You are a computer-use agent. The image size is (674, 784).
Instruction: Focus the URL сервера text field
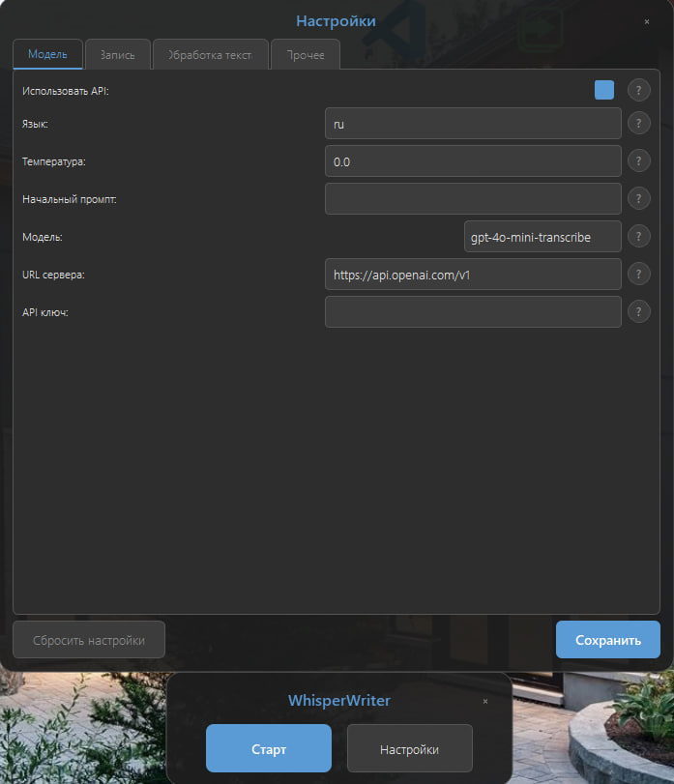473,275
